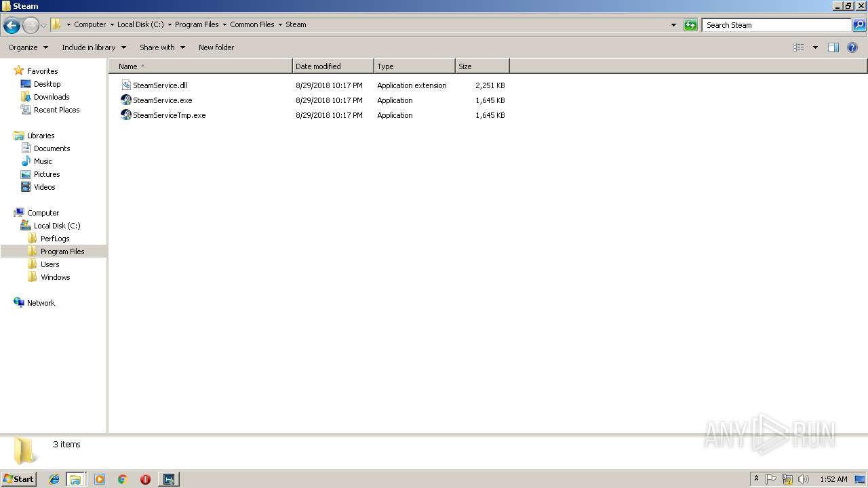The image size is (868, 488).
Task: Sort by the Size column header
Action: point(482,66)
